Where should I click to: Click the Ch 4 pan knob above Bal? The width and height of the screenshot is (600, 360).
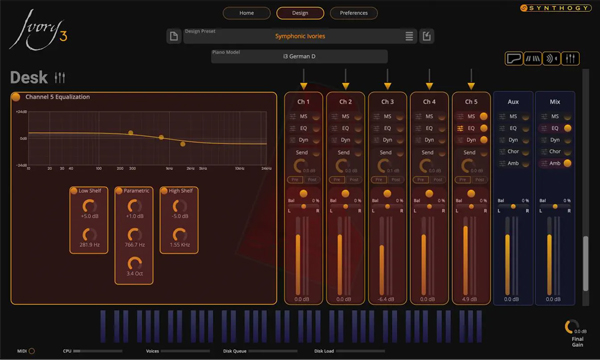pyautogui.click(x=429, y=194)
